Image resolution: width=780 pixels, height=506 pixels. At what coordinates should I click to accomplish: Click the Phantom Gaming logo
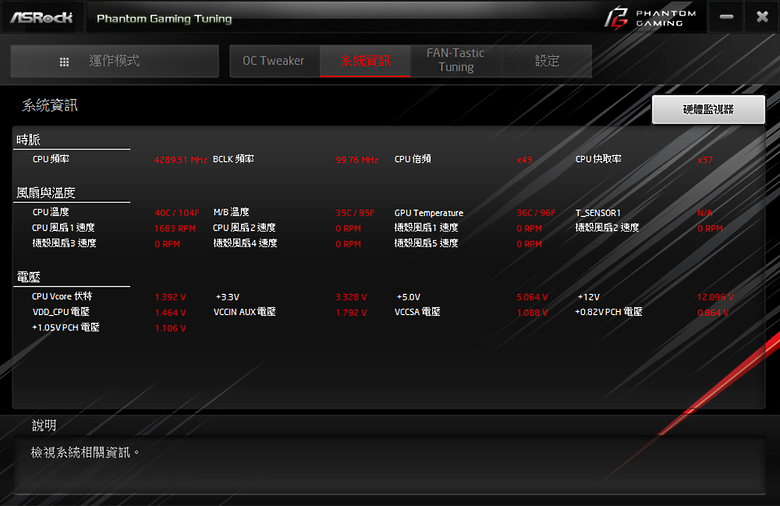coord(651,18)
